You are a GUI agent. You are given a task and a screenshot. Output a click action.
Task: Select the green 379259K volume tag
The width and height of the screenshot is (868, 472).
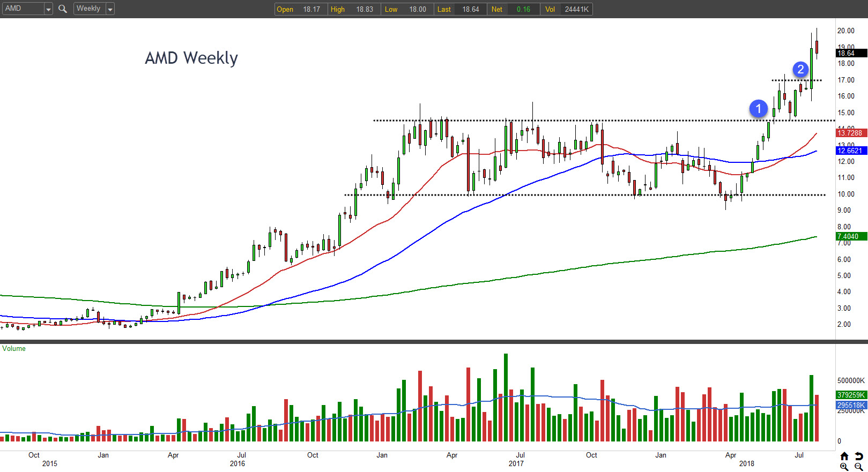tap(851, 395)
